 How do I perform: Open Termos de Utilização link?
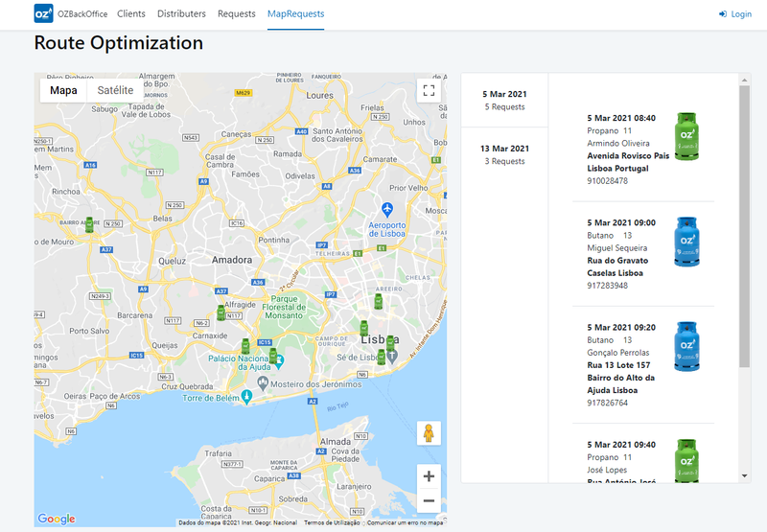(x=332, y=522)
